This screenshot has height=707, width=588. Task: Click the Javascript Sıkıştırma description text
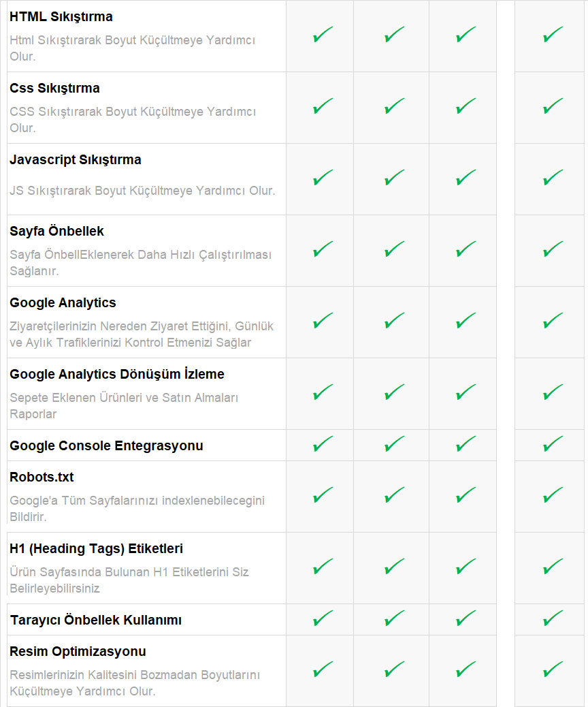[142, 191]
